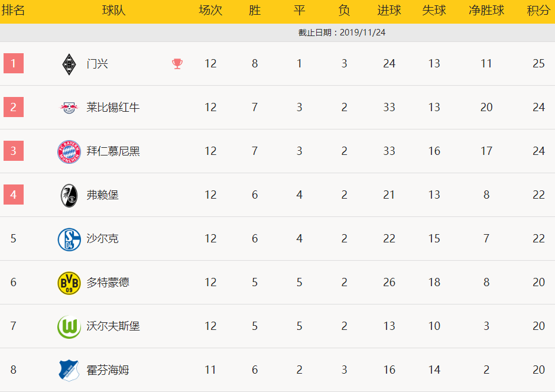The height and width of the screenshot is (392, 555).
Task: Click the 截止日期 2019/11/24 date bar
Action: 278,33
